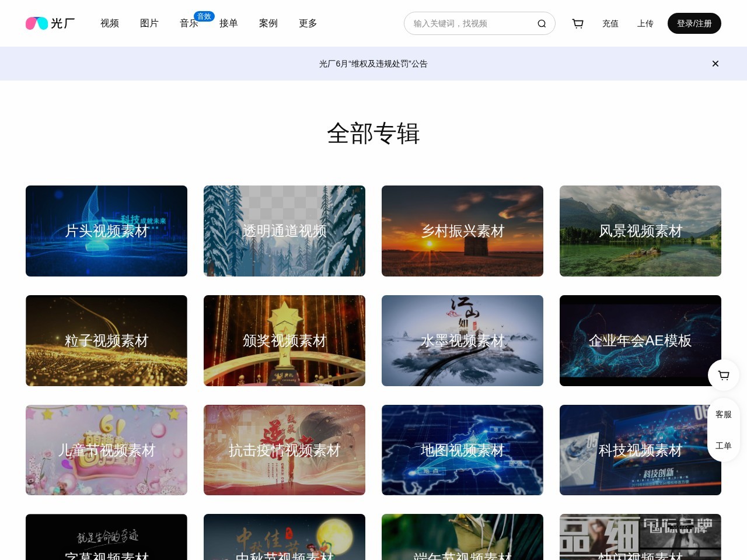The image size is (747, 560).
Task: Open the floating cart button
Action: (x=724, y=375)
